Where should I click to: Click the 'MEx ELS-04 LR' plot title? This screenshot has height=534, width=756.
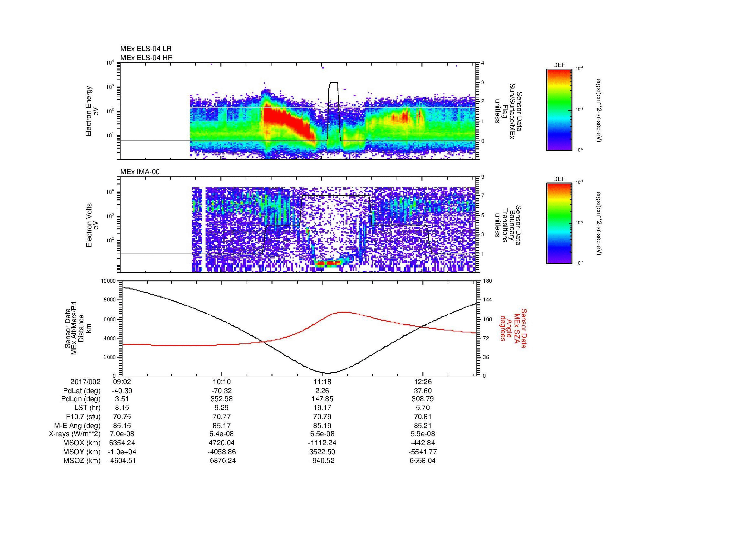coord(146,49)
